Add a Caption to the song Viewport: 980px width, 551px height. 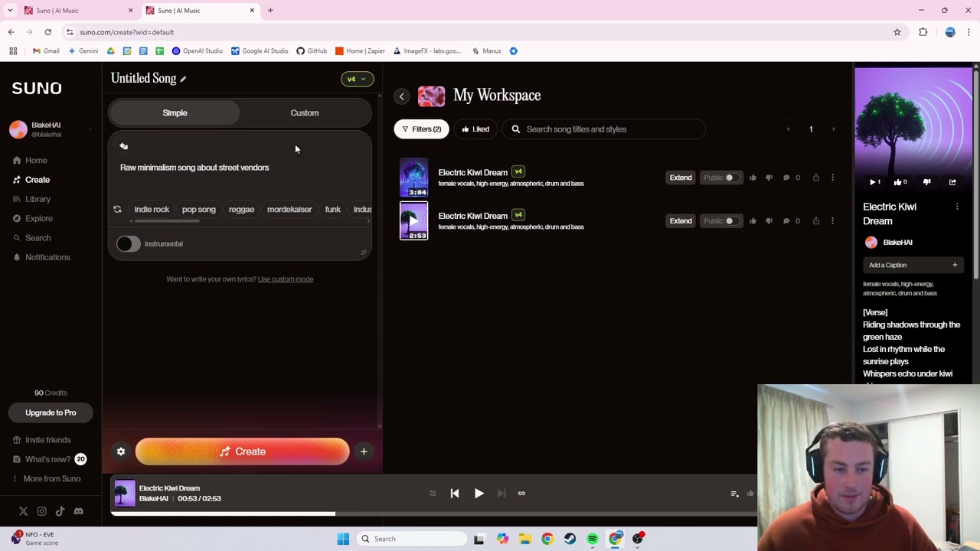point(913,265)
